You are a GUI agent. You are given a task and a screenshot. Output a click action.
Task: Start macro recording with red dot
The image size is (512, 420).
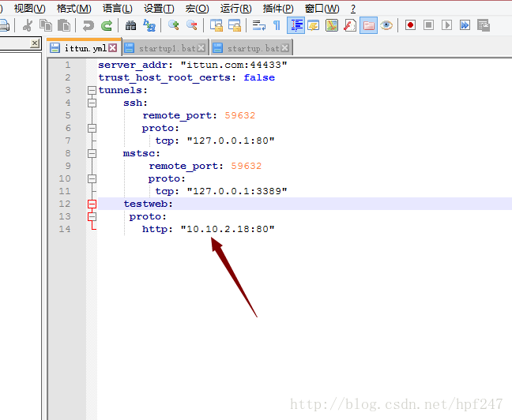click(410, 25)
